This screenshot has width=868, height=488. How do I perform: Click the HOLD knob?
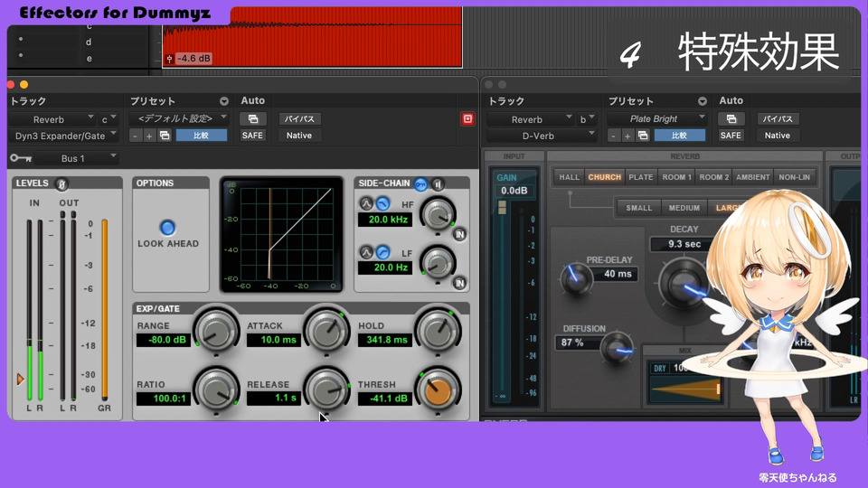(x=438, y=332)
